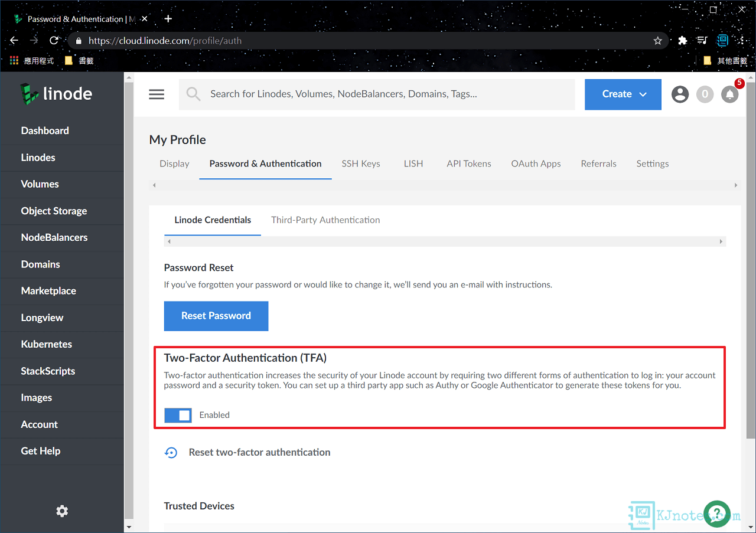Click Reset two-factor authentication link

259,452
